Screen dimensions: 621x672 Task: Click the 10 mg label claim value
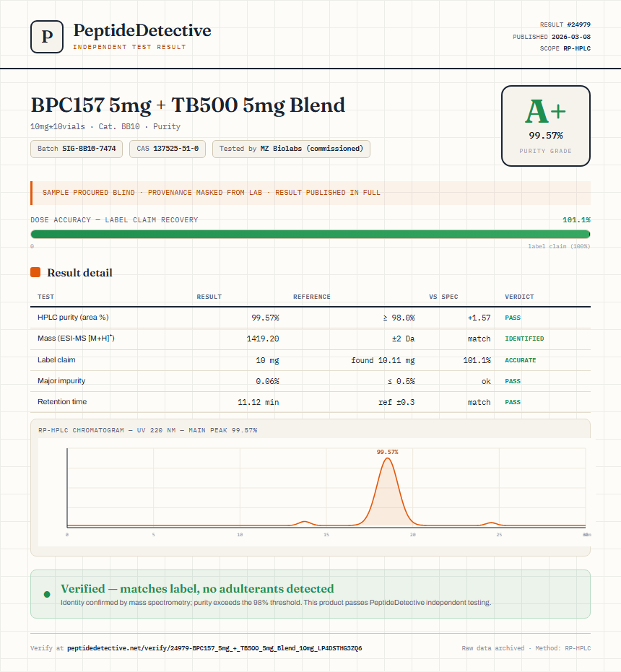coord(267,360)
